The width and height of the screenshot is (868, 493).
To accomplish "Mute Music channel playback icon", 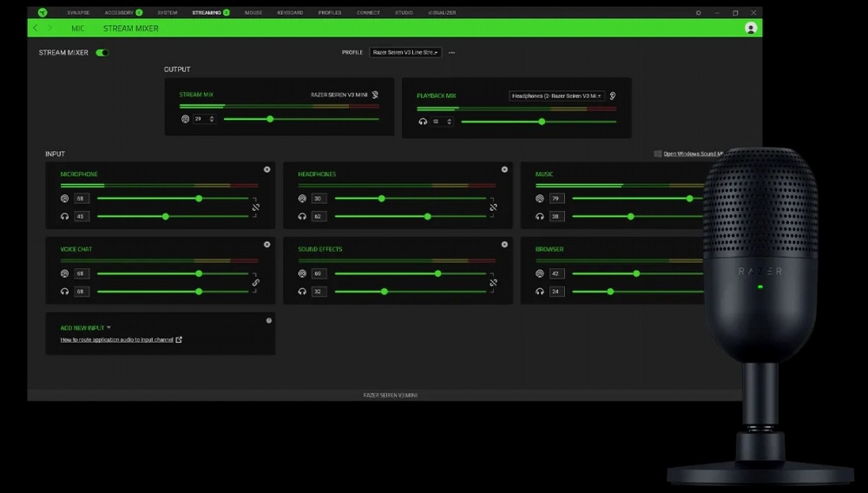I will click(540, 216).
